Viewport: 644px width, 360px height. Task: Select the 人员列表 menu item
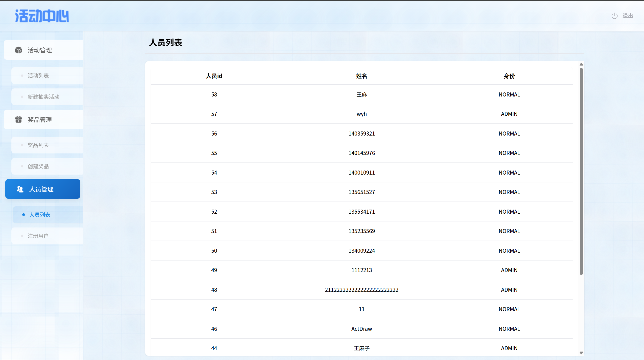coord(40,215)
